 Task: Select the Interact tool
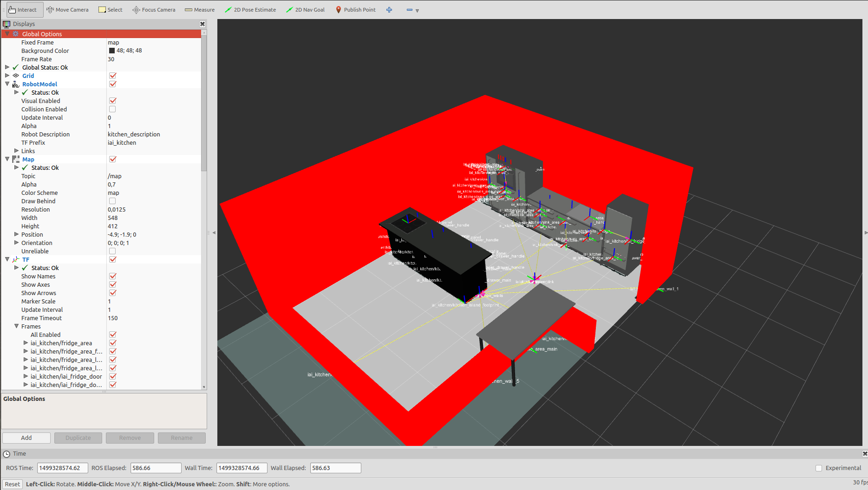point(25,10)
